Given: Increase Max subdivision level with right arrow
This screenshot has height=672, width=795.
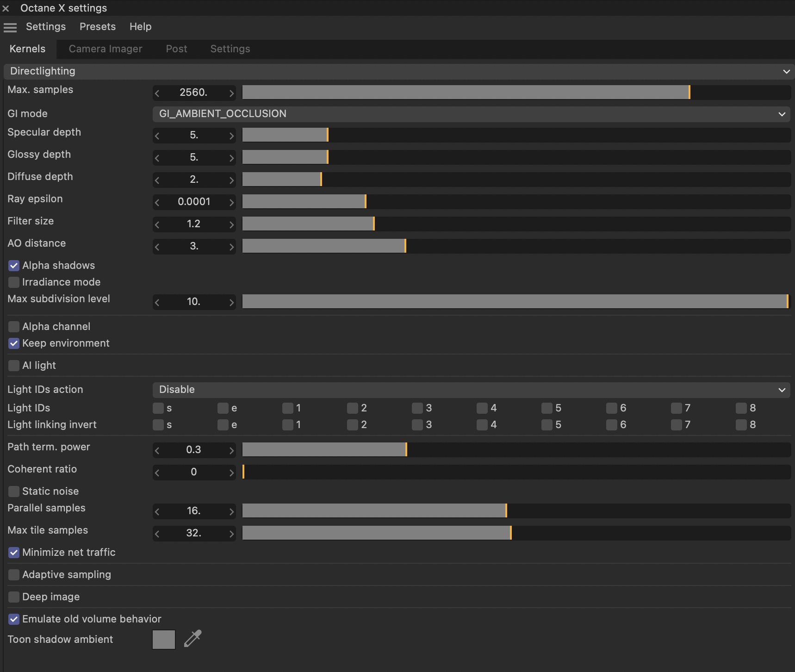Looking at the screenshot, I should (x=231, y=302).
